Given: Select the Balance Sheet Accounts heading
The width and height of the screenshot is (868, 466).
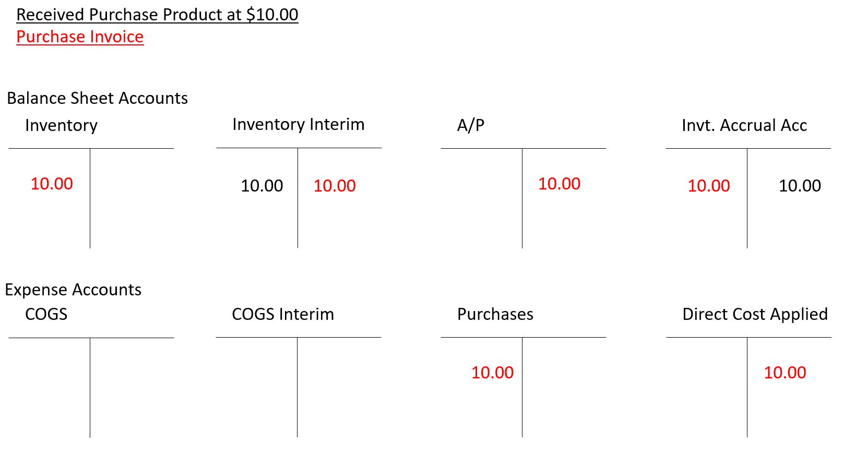Looking at the screenshot, I should click(97, 98).
